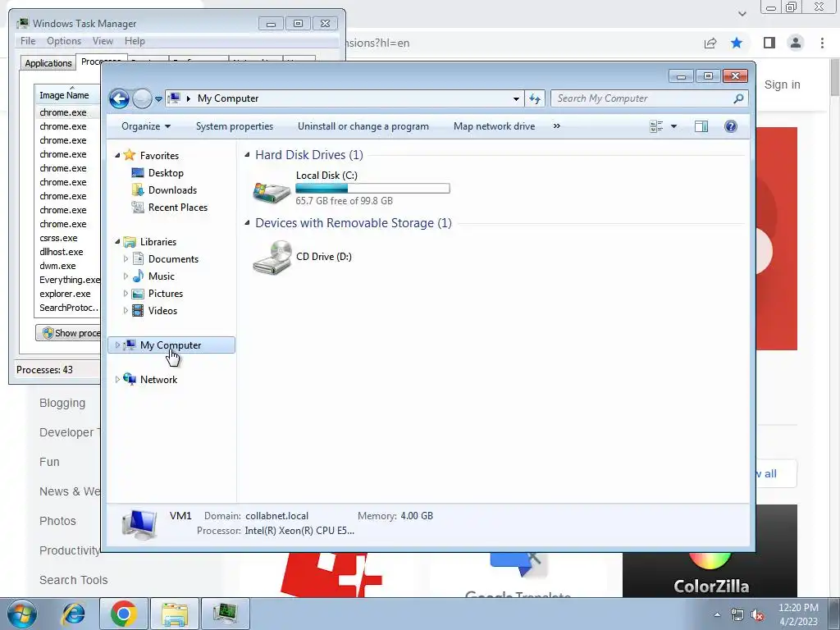
Task: Click the search magnifier in Explorer
Action: 738,98
